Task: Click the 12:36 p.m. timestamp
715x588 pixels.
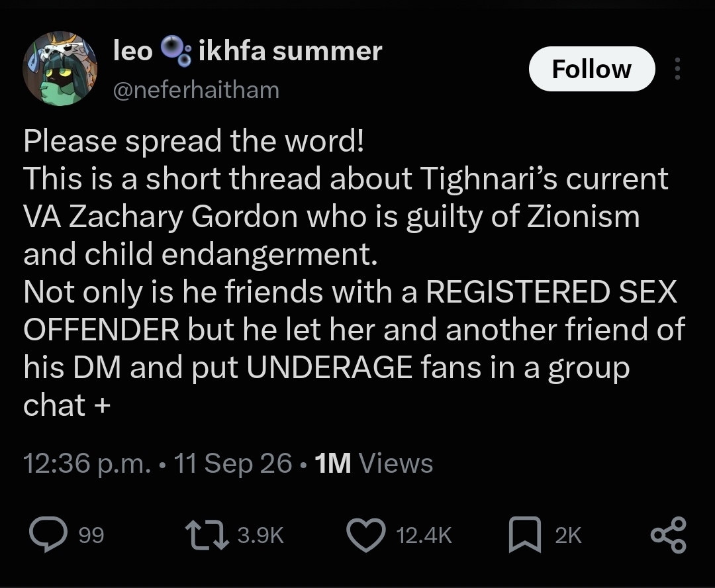Action: click(x=87, y=464)
